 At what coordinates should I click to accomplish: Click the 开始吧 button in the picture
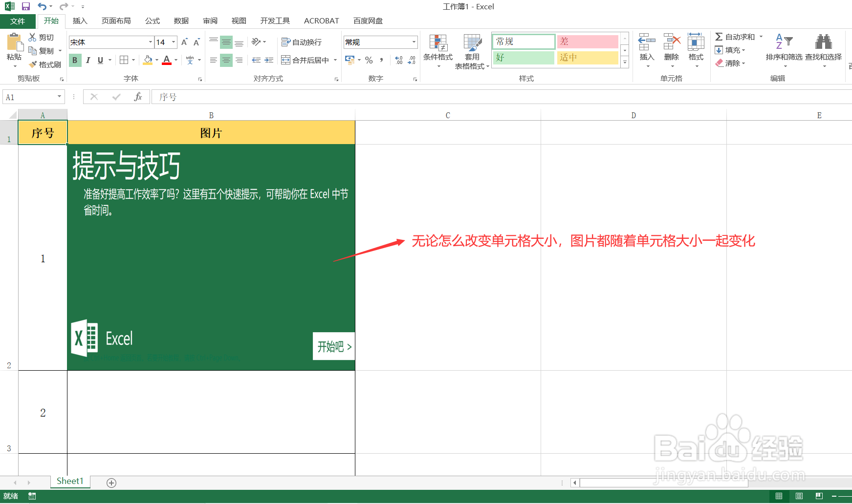[x=334, y=346]
